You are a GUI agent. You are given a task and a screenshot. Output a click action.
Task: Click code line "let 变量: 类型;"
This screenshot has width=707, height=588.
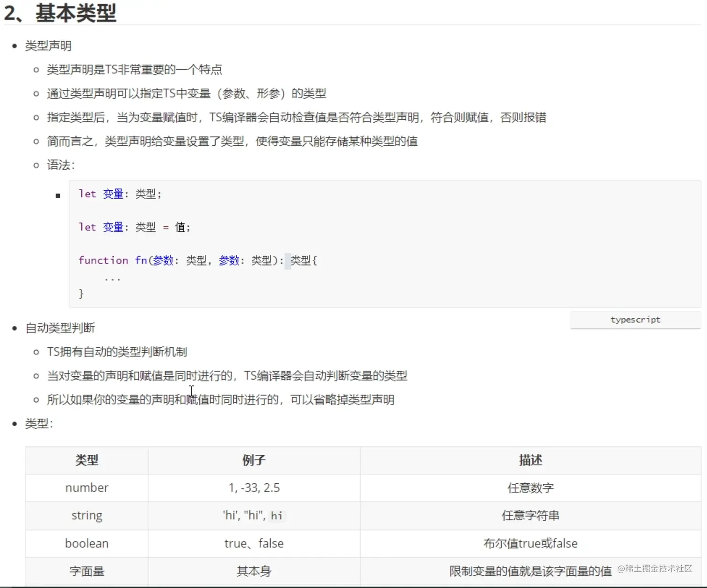[120, 194]
